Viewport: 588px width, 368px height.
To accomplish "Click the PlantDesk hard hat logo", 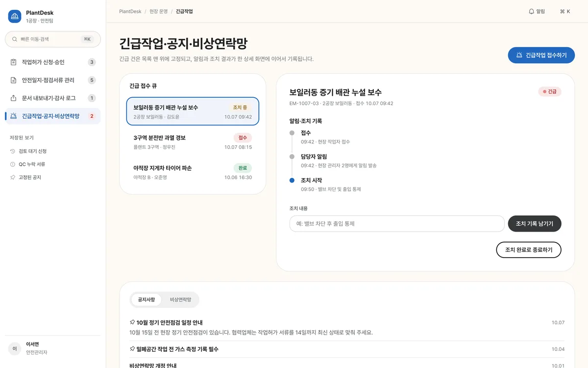I will pos(15,17).
